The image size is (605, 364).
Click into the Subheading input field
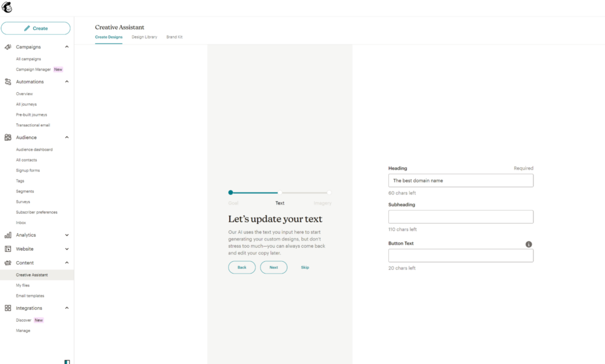coord(460,217)
